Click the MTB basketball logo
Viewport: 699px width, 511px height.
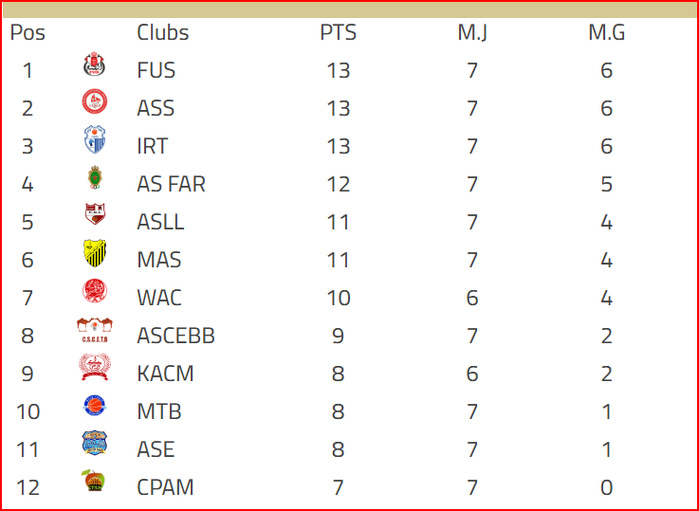click(94, 406)
